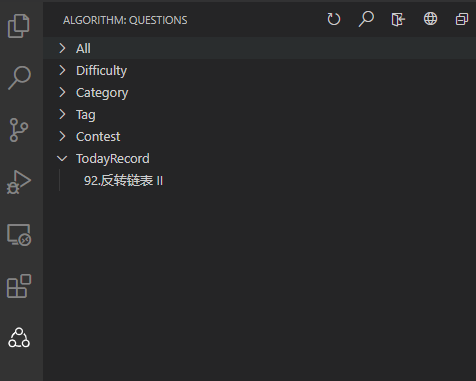Collapse all tree nodes icon
This screenshot has width=476, height=381.
pos(462,19)
